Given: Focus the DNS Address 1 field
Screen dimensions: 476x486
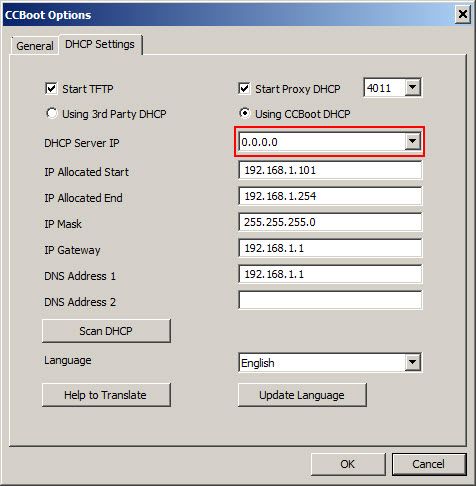Looking at the screenshot, I should [x=330, y=274].
